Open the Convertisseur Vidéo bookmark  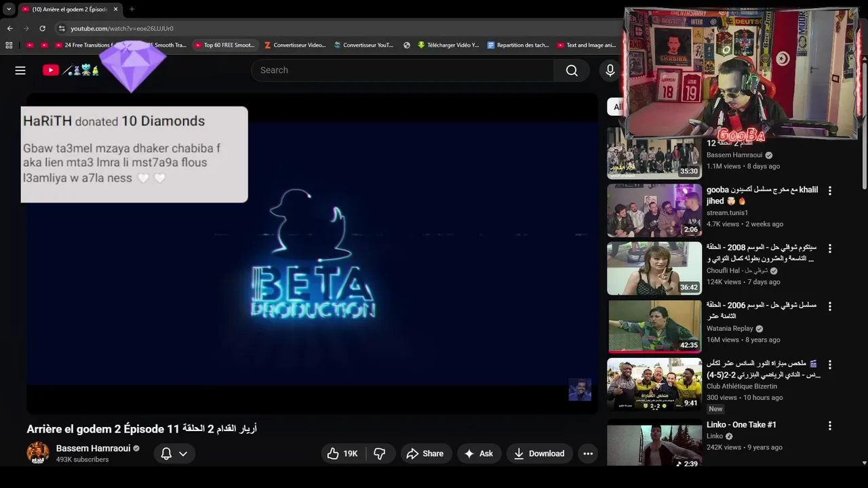(295, 45)
